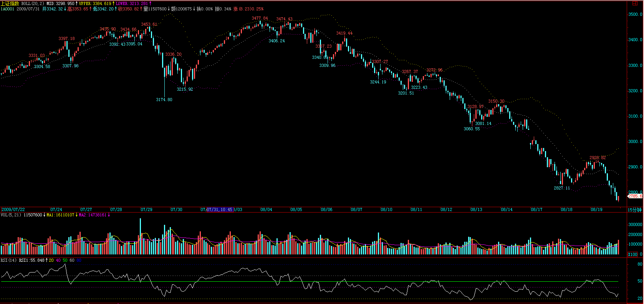Screen dimensions: 644x304
Task: Click the 2009/07/22 date on time axis
Action: [x=13, y=209]
